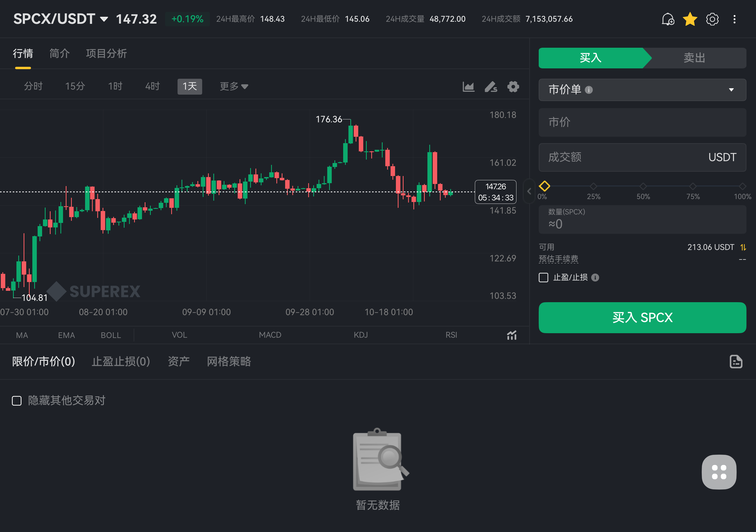Open the chart settings gear icon
Screen dimensions: 756x532
[x=513, y=87]
